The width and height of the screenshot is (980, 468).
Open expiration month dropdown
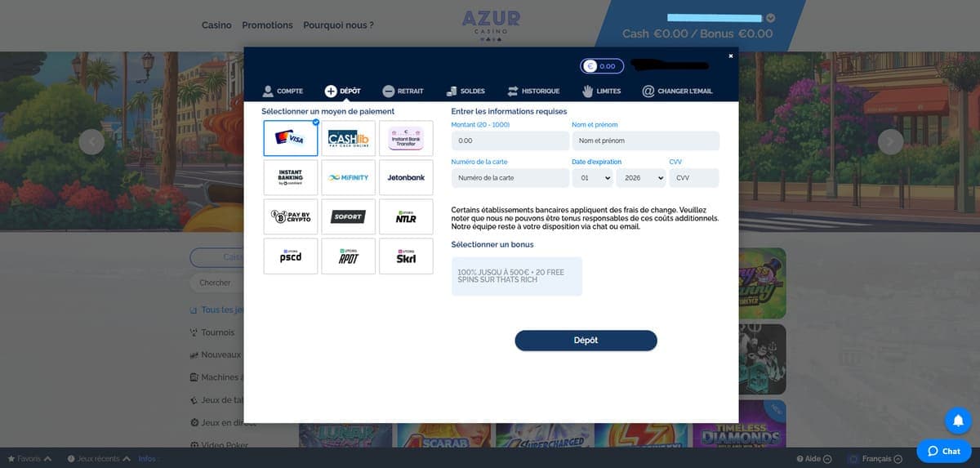coord(593,177)
